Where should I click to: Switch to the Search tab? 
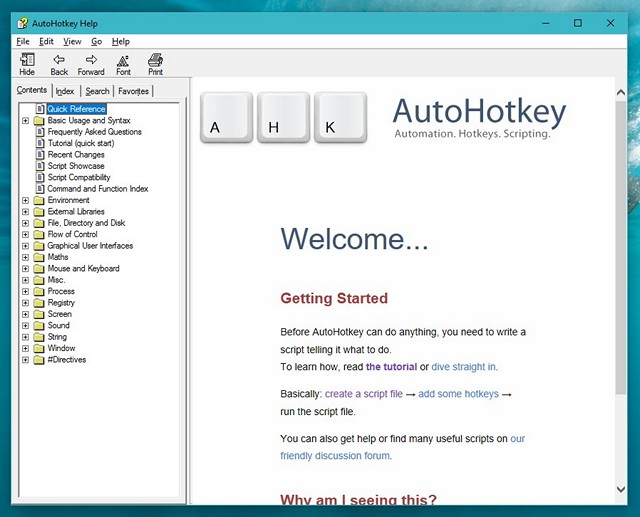point(97,91)
